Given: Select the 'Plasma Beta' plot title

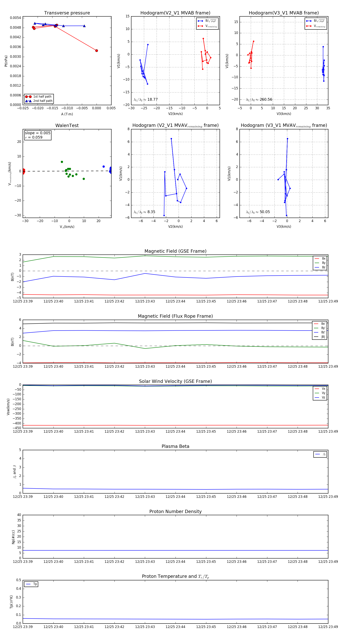Looking at the screenshot, I should pyautogui.click(x=175, y=446).
